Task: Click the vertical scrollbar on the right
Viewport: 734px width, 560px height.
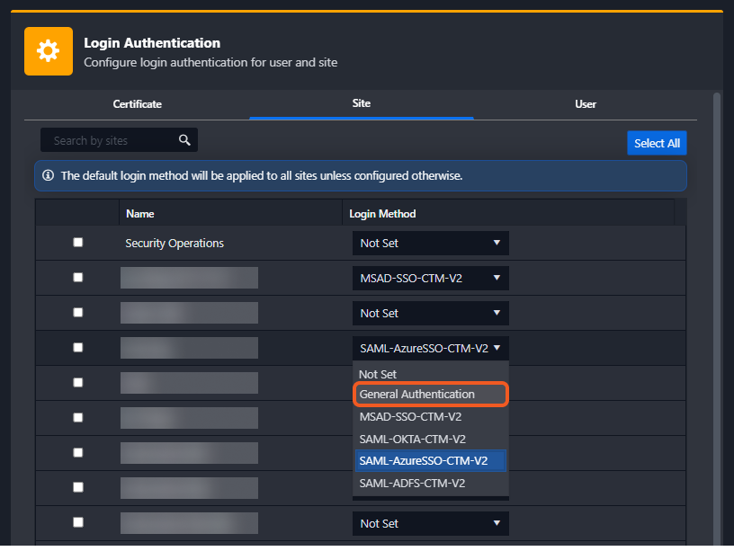Action: [x=716, y=270]
